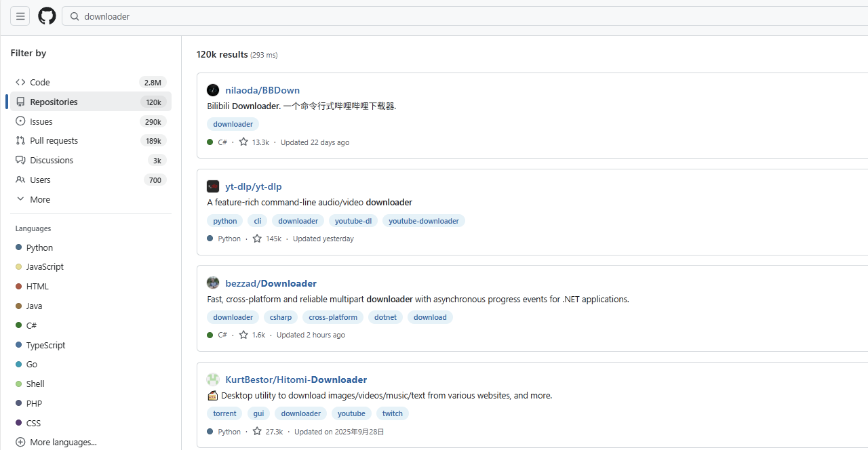Screen dimensions: 868x450
Task: Open yt-dlp/yt-dlp repository
Action: tap(254, 186)
